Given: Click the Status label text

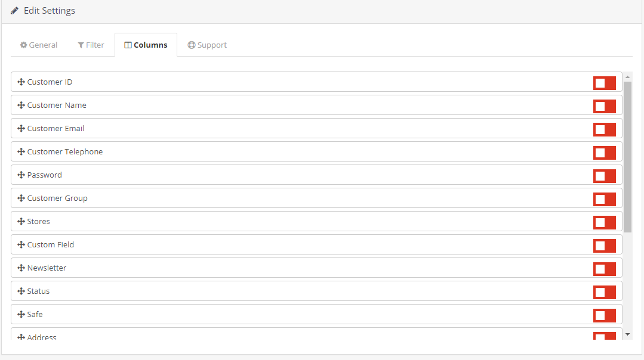Looking at the screenshot, I should click(38, 291).
